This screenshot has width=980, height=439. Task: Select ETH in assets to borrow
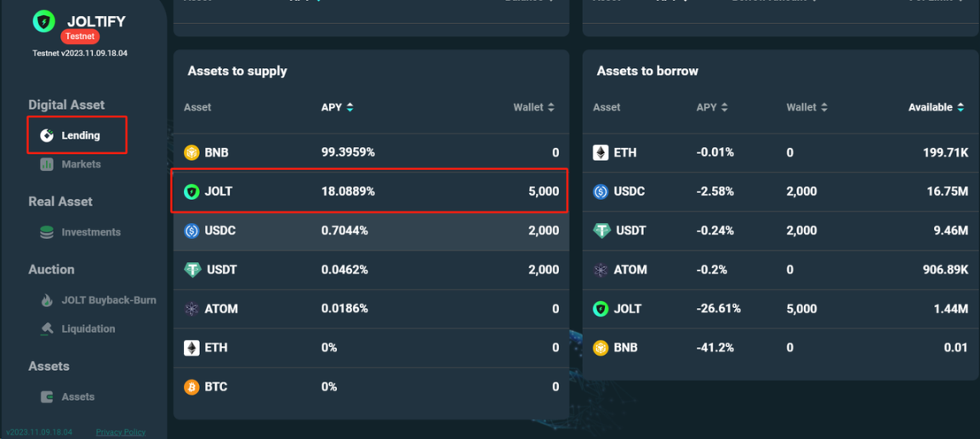click(780, 152)
